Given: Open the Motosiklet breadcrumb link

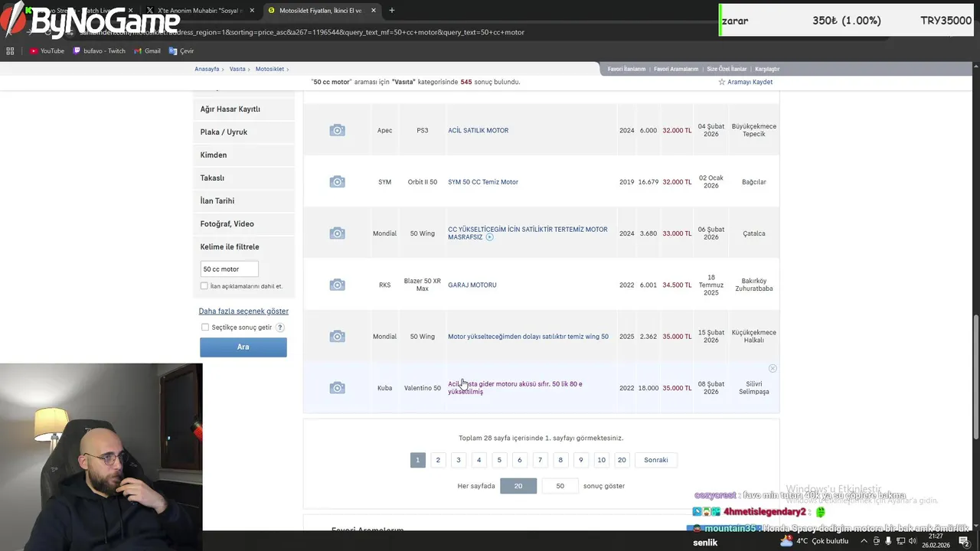Looking at the screenshot, I should [269, 69].
